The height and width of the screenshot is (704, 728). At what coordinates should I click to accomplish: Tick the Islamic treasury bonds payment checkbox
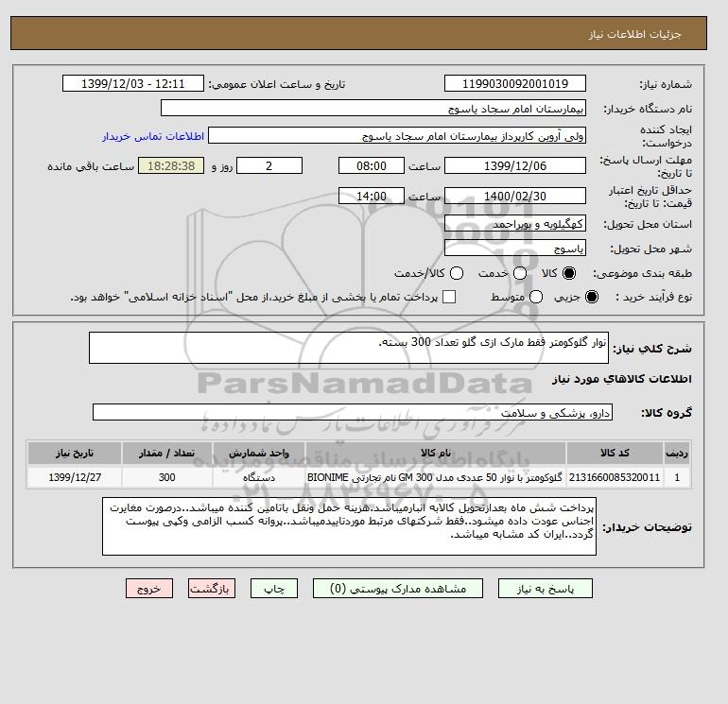coord(449,297)
